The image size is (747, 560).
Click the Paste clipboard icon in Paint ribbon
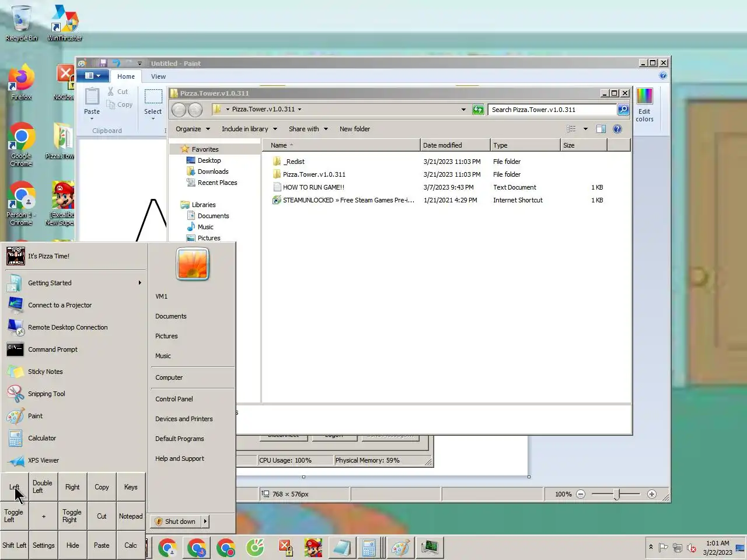[x=92, y=96]
